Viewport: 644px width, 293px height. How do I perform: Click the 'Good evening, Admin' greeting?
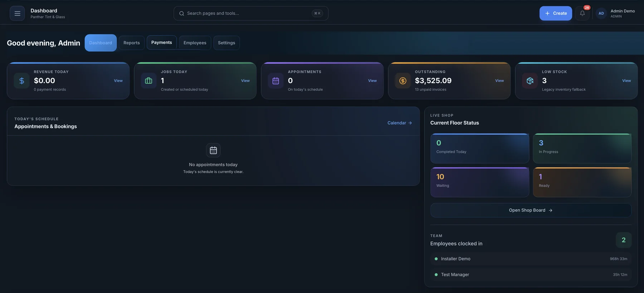pos(44,43)
